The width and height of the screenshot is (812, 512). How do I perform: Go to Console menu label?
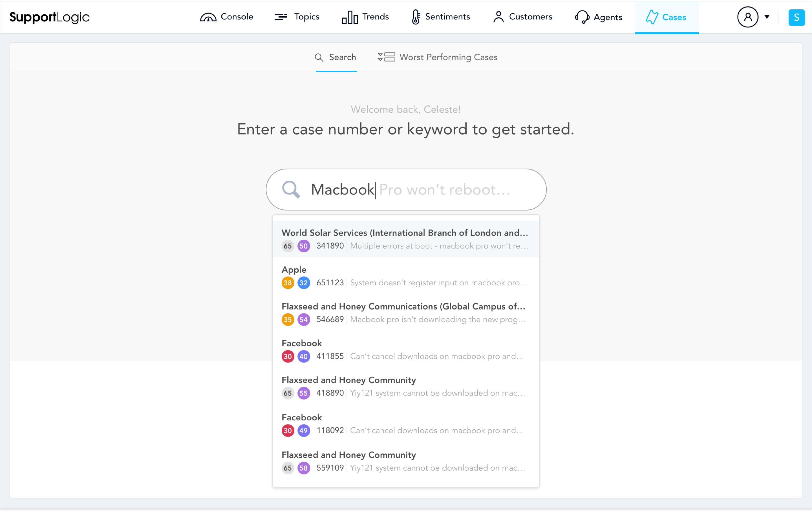237,17
